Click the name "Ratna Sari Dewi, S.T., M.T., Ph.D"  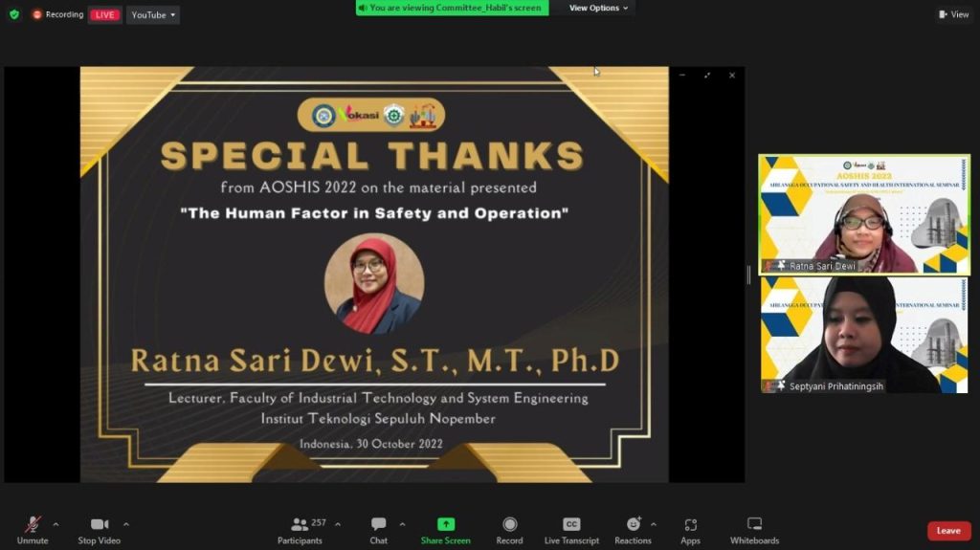pyautogui.click(x=375, y=361)
